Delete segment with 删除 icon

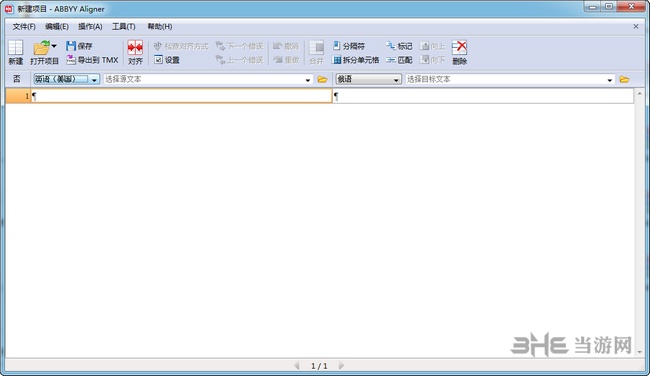coord(459,52)
